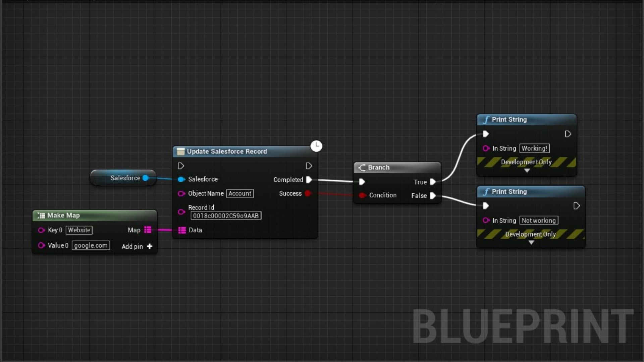The height and width of the screenshot is (362, 644).
Task: Click the Data input pin on Update Salesforce Record
Action: (182, 230)
